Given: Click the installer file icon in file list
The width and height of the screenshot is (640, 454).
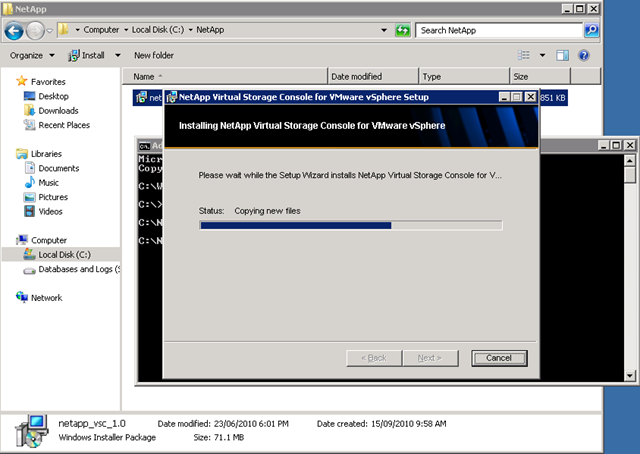Looking at the screenshot, I should pos(141,97).
